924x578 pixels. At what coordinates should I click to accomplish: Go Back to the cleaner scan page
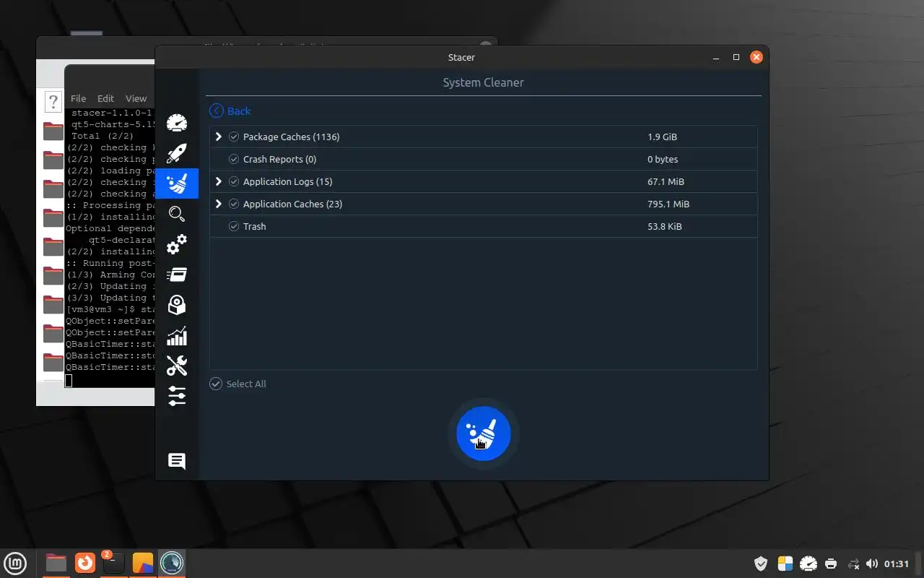click(230, 111)
